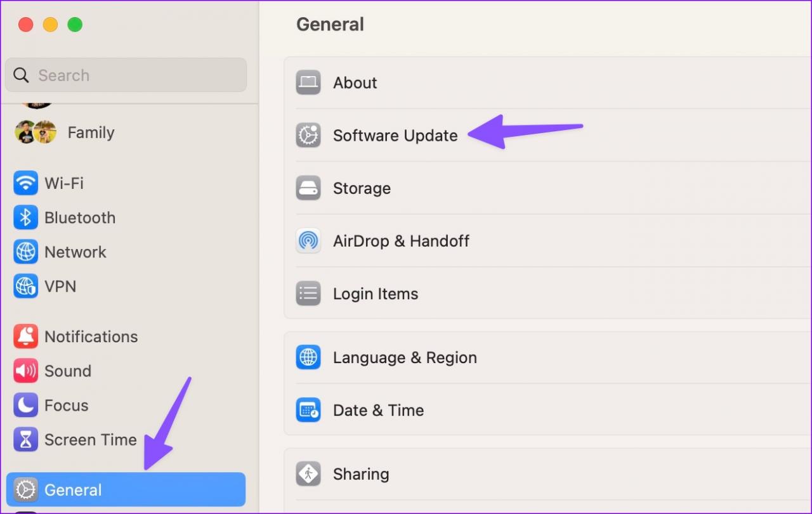This screenshot has width=812, height=514.
Task: Click the green full-screen window button
Action: pyautogui.click(x=75, y=25)
